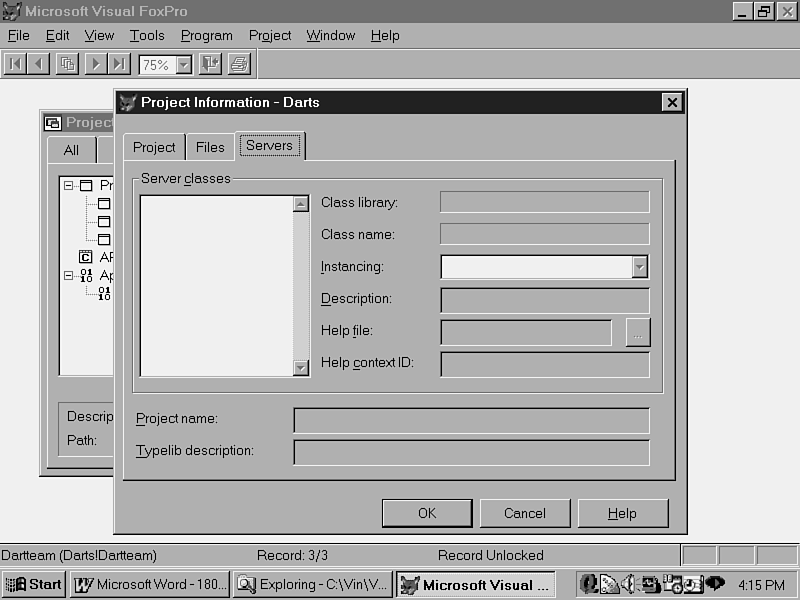Click the speaker volume tray icon
Image resolution: width=800 pixels, height=600 pixels.
point(630,584)
